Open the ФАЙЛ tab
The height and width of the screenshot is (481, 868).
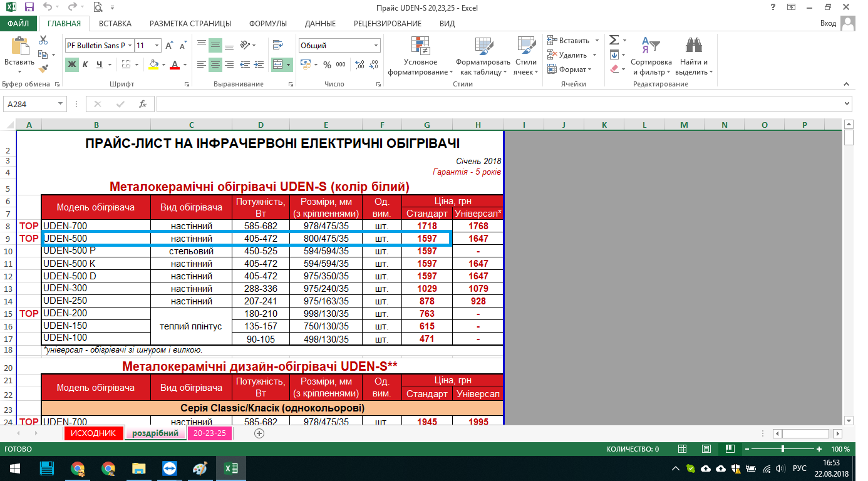click(x=19, y=23)
